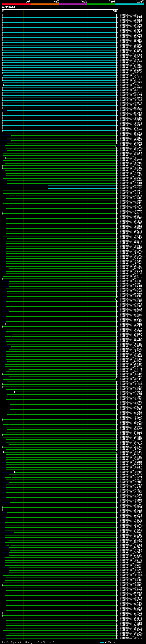The image size is (146, 644).
Task: Select hit UniRef100_A7QR16
Action: (131, 75)
